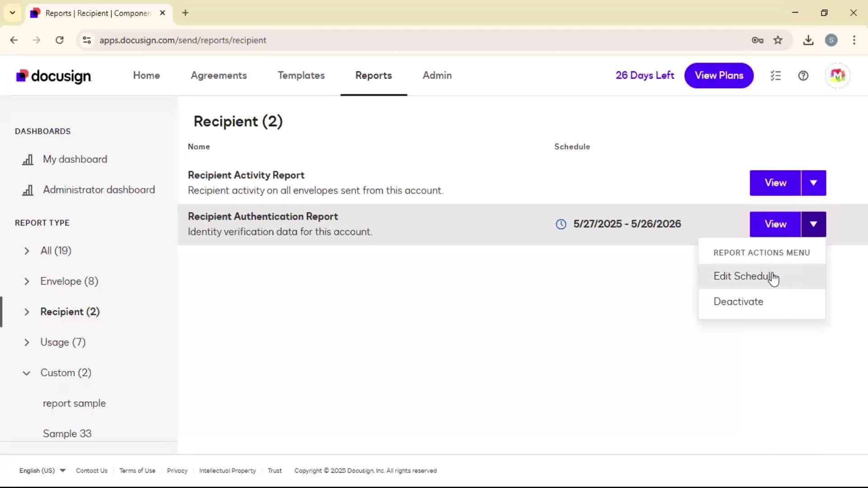Viewport: 868px width, 488px height.
Task: Expand the All (19) report type
Action: 27,251
